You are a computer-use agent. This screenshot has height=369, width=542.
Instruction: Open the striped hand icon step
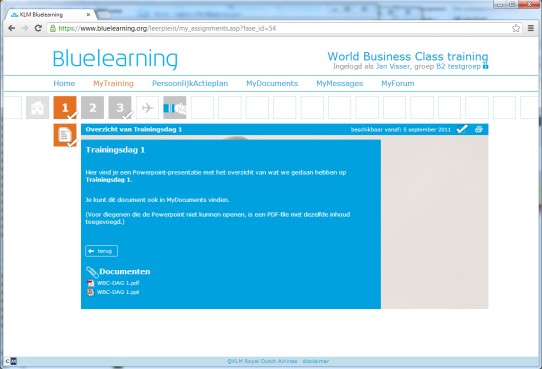click(175, 107)
